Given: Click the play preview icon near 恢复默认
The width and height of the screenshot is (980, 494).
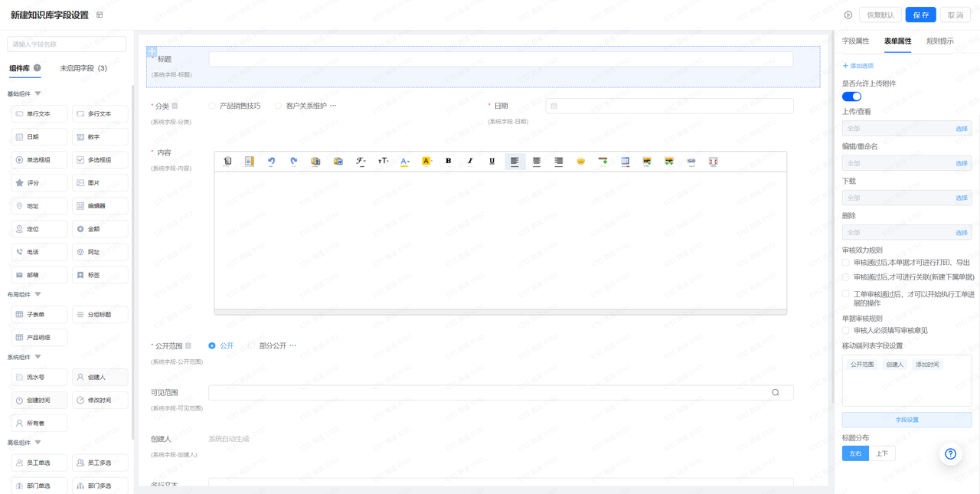Looking at the screenshot, I should [x=848, y=15].
